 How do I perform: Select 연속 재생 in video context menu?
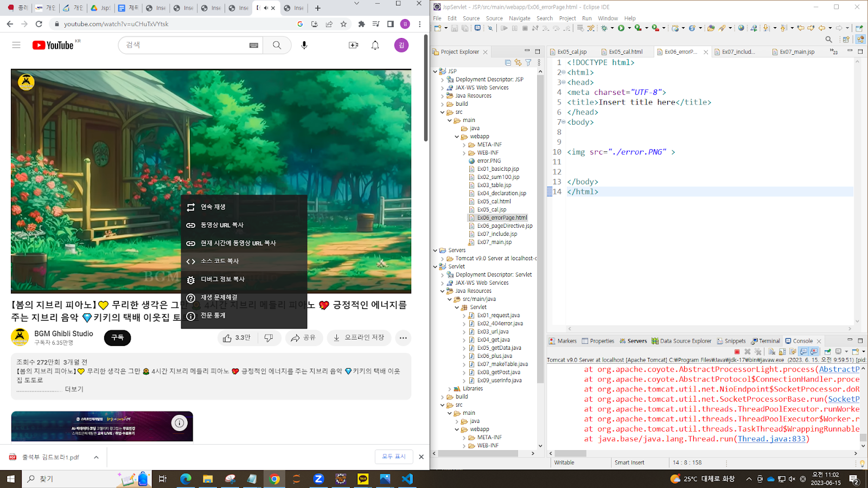coord(244,207)
